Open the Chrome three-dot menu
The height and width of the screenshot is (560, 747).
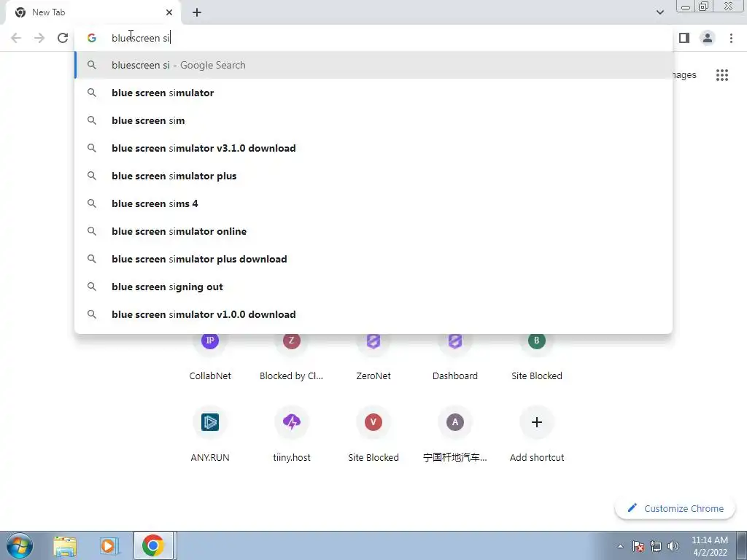[731, 38]
